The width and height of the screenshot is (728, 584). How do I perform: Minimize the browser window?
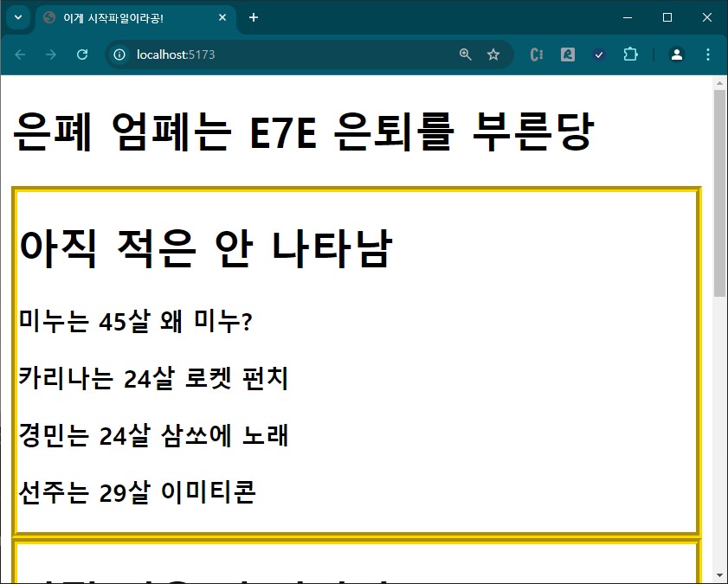(628, 17)
